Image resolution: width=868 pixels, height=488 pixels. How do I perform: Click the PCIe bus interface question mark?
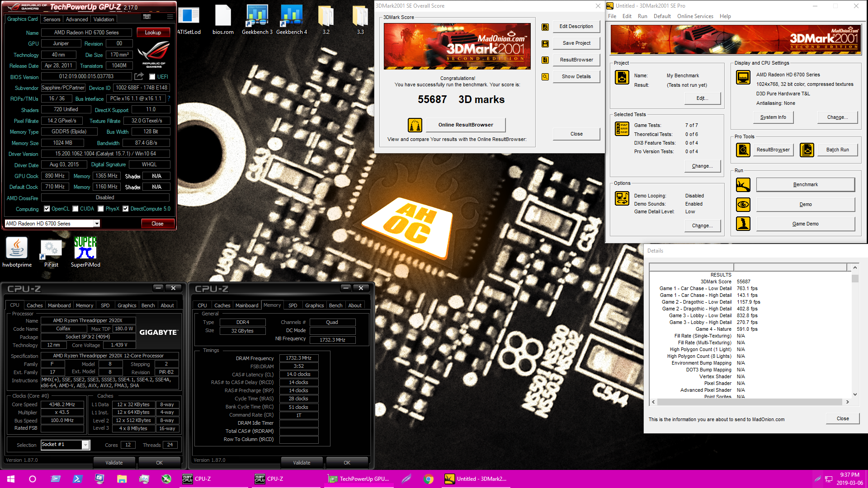(169, 99)
